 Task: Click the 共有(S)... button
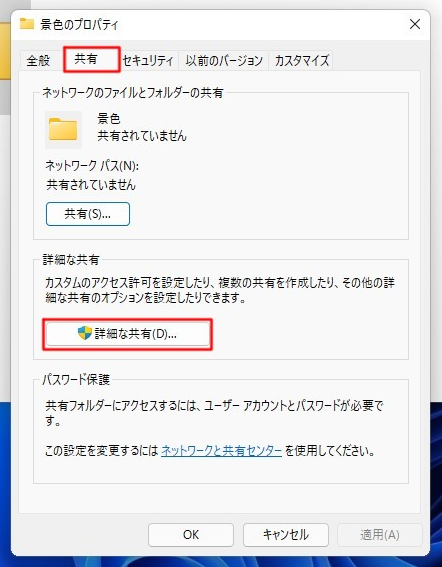coord(88,214)
